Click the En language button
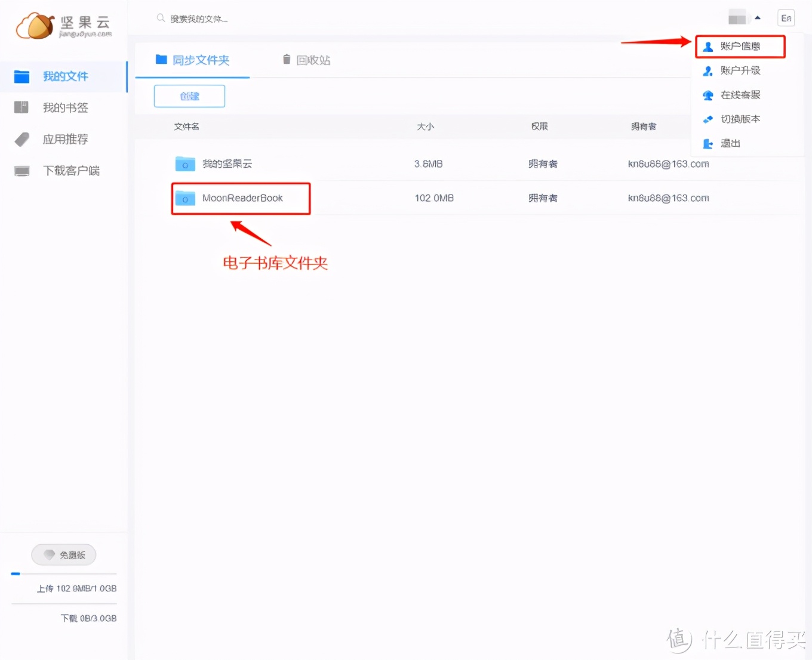Viewport: 812px width, 660px height. [x=786, y=17]
